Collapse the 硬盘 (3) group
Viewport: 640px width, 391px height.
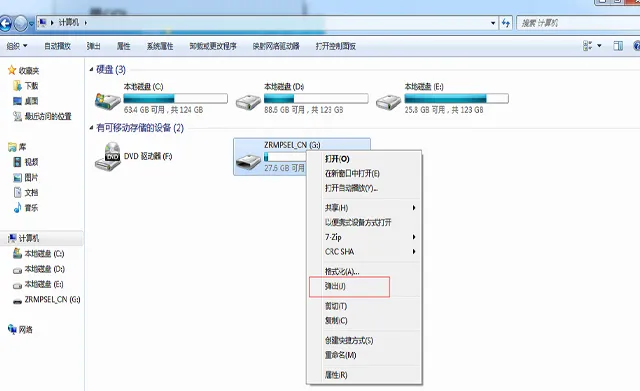[x=91, y=70]
